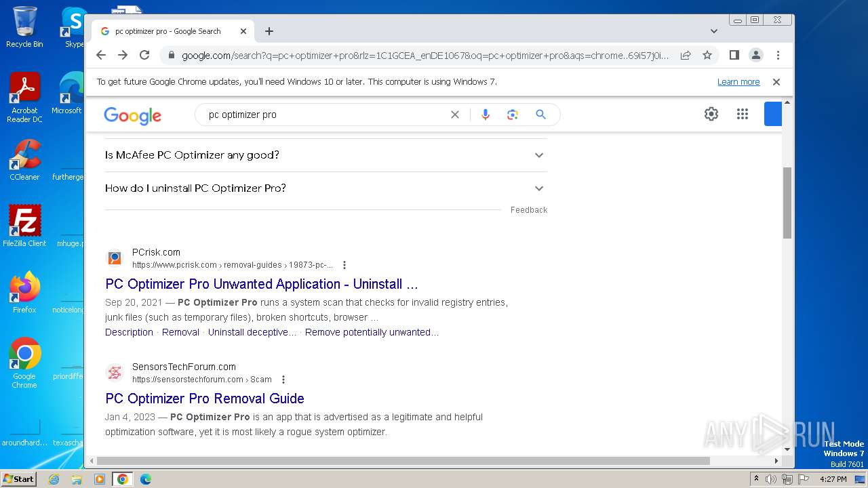
Task: Go back to the previous page
Action: (x=101, y=55)
